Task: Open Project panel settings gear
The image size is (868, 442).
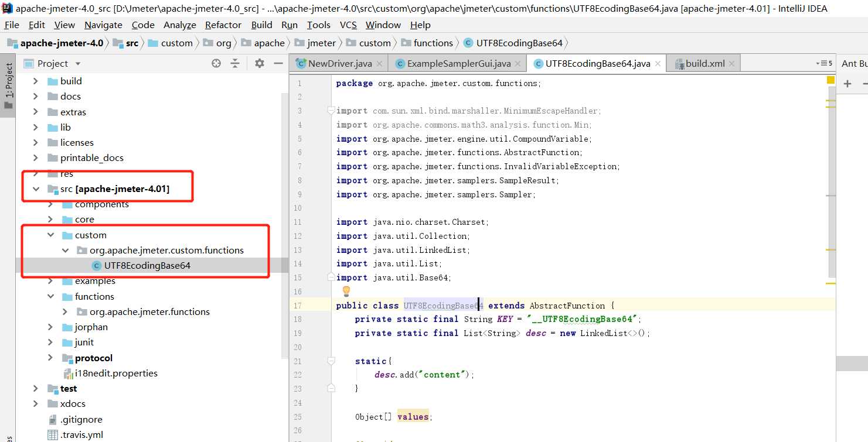Action: 260,63
